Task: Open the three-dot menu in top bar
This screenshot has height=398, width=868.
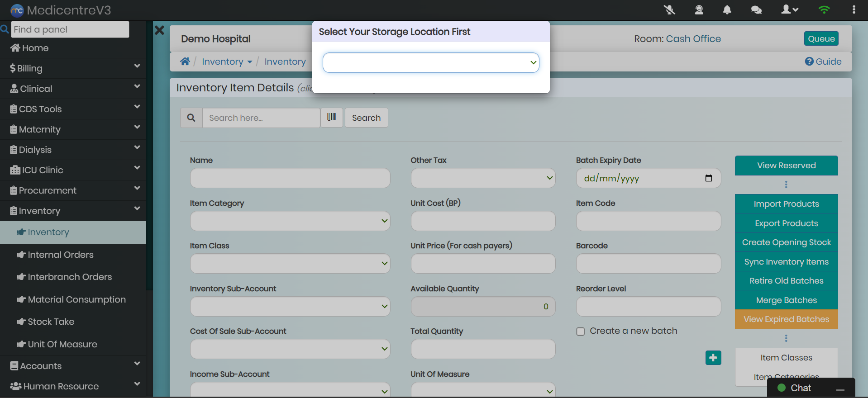Action: tap(854, 10)
